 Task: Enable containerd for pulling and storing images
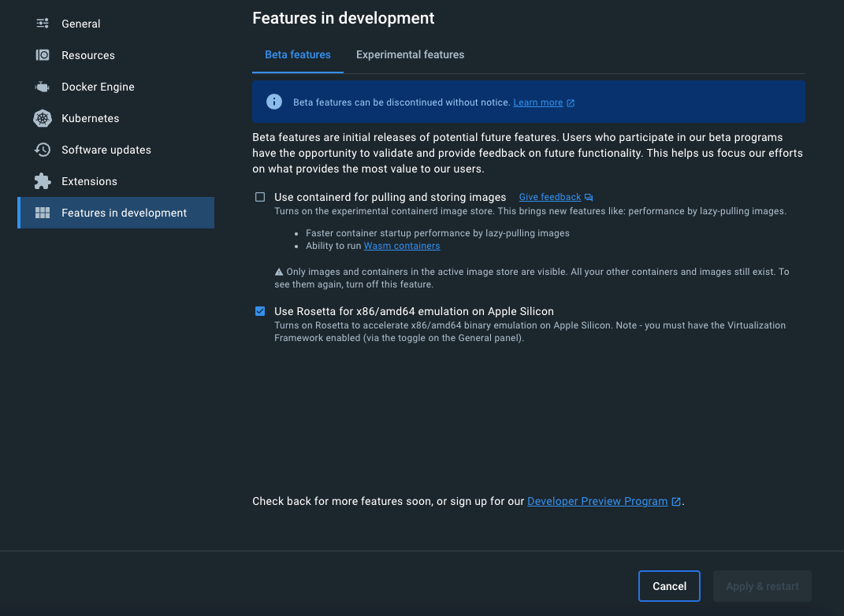coord(260,197)
